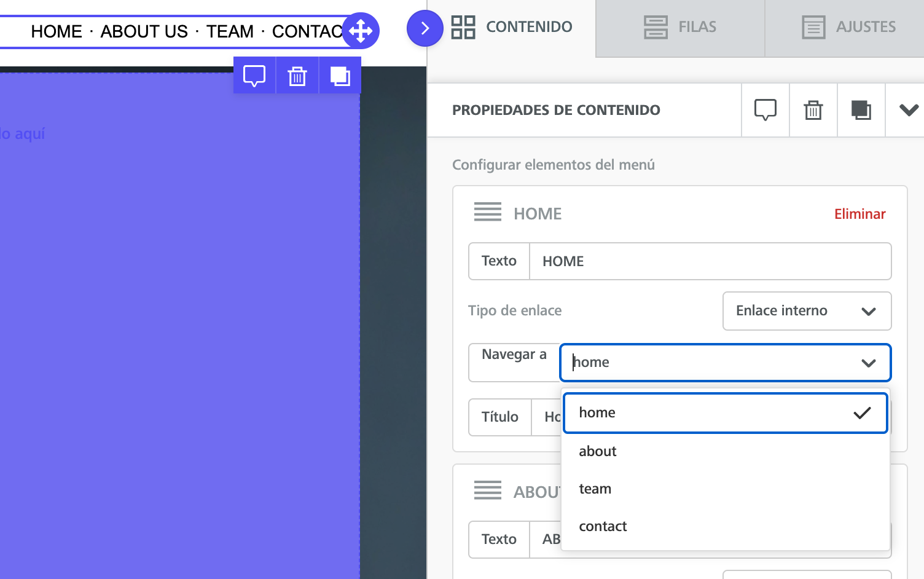Image resolution: width=924 pixels, height=579 pixels.
Task: Click the Tipo de enlace label
Action: click(x=515, y=310)
